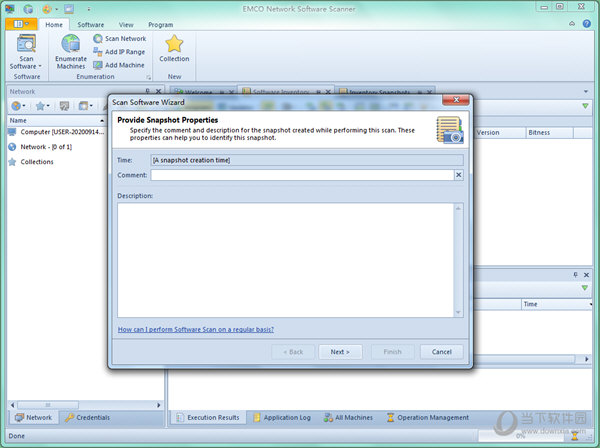
Task: Switch to the Credentials bottom tab
Action: point(87,417)
